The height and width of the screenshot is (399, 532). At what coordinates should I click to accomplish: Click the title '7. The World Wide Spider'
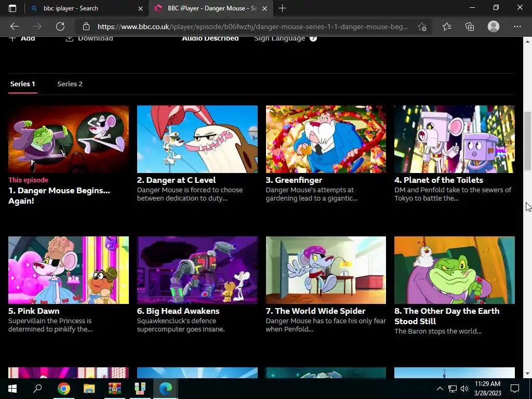(315, 311)
